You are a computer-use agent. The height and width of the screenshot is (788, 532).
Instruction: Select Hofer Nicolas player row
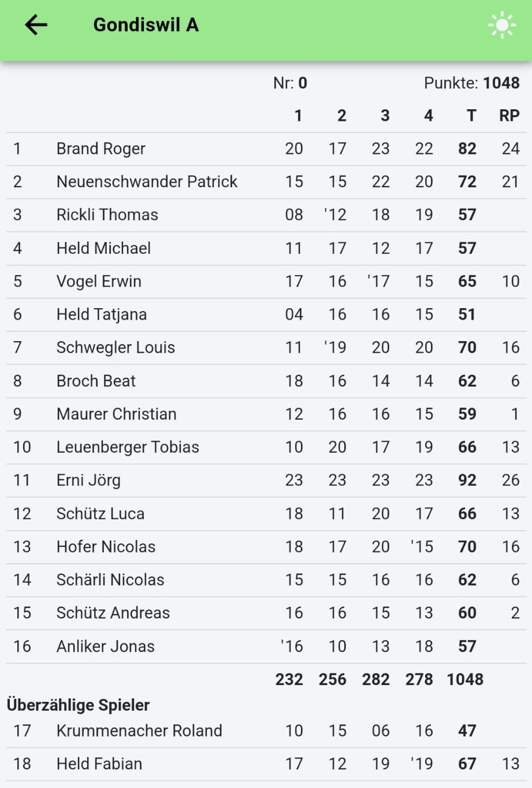(x=106, y=547)
